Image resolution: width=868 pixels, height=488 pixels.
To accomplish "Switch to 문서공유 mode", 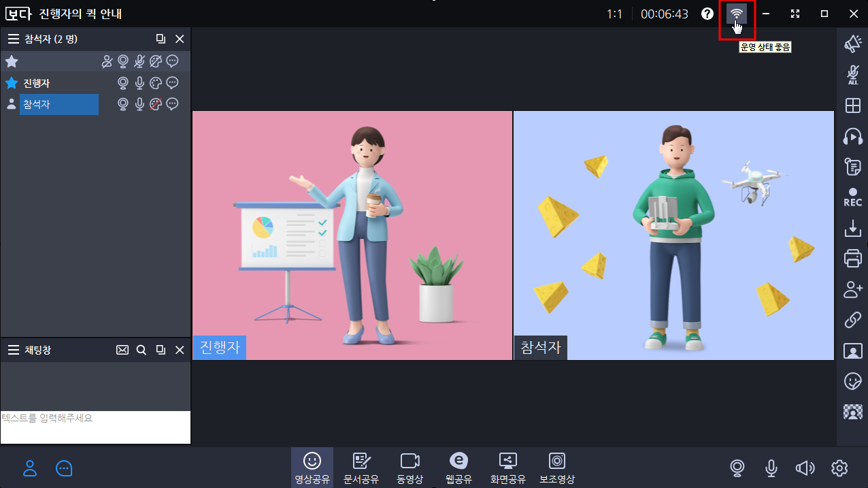I will click(x=361, y=468).
